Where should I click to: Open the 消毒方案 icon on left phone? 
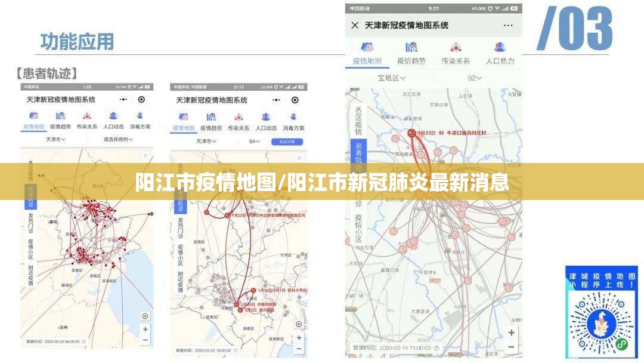pos(140,116)
